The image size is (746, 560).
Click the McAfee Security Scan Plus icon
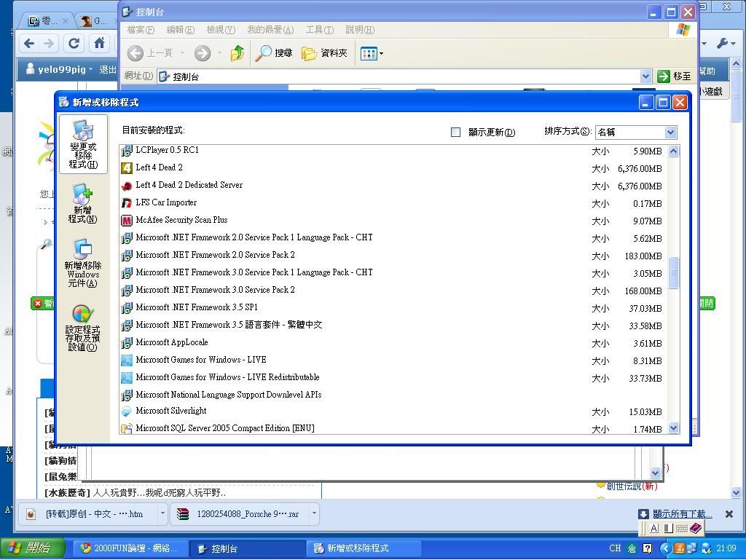127,221
